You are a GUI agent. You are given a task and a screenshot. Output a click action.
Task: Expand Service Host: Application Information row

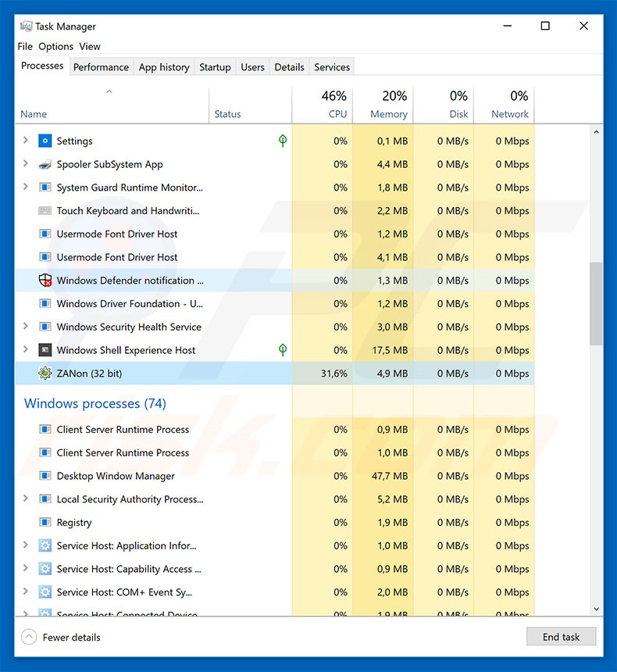pyautogui.click(x=26, y=545)
